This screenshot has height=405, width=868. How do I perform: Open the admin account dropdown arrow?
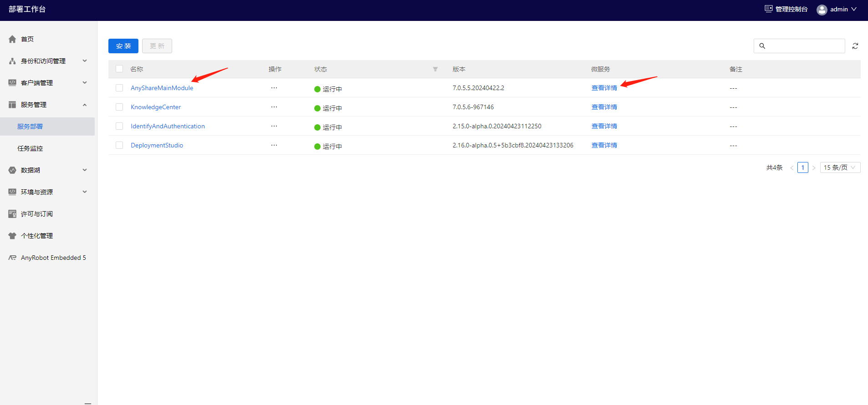pyautogui.click(x=854, y=9)
